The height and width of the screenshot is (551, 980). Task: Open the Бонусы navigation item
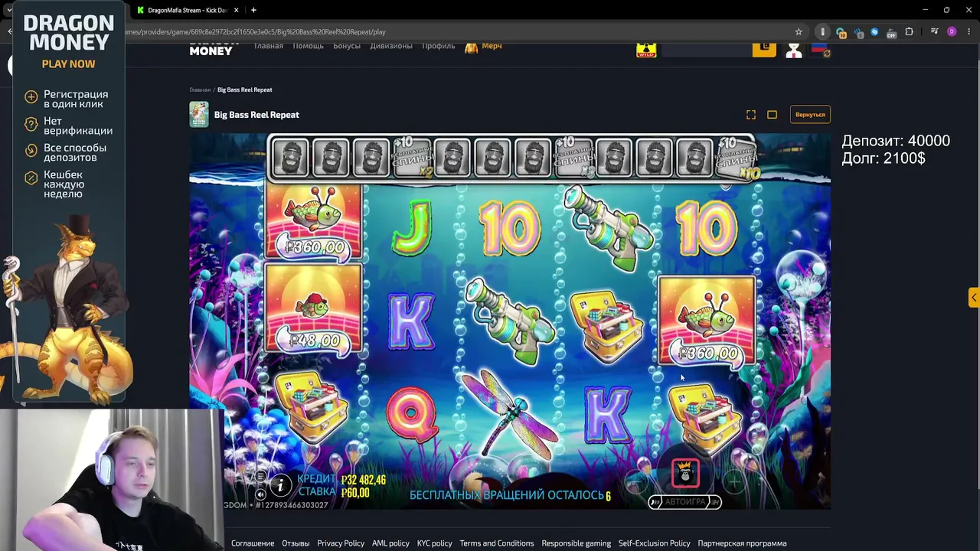click(x=347, y=46)
